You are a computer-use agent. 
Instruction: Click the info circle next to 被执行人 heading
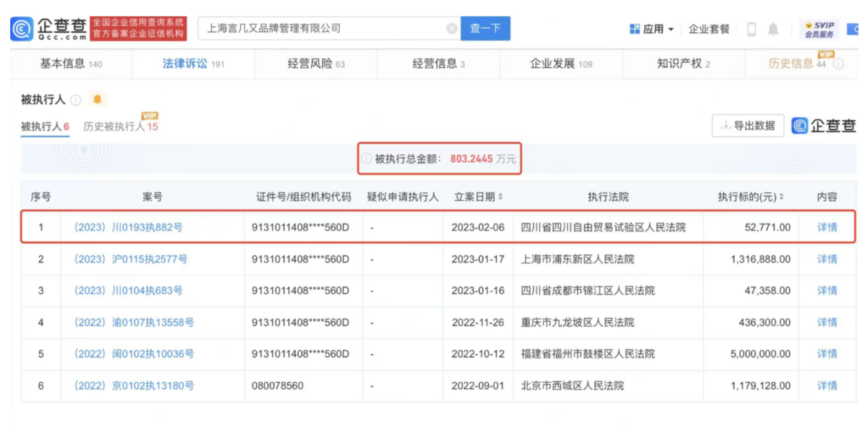coord(75,99)
